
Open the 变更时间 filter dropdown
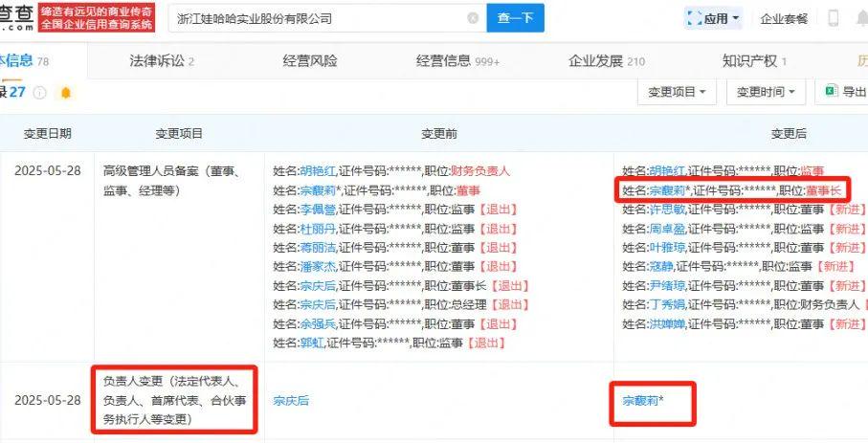pos(766,92)
